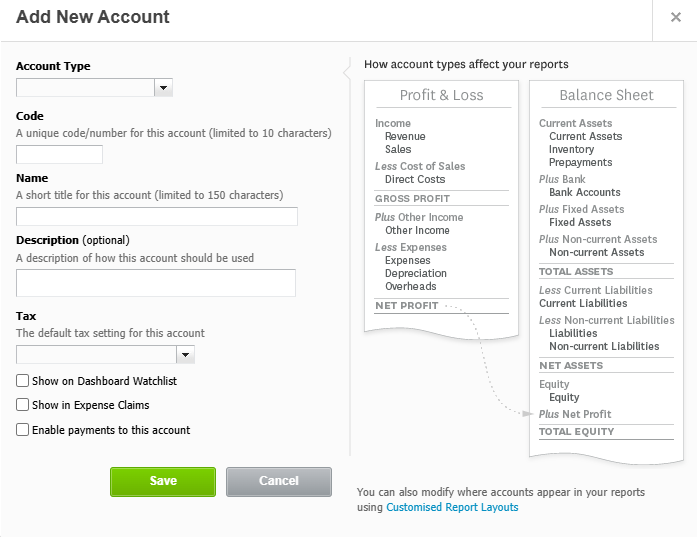697x537 pixels.
Task: Check Enable payments to this account
Action: (23, 429)
